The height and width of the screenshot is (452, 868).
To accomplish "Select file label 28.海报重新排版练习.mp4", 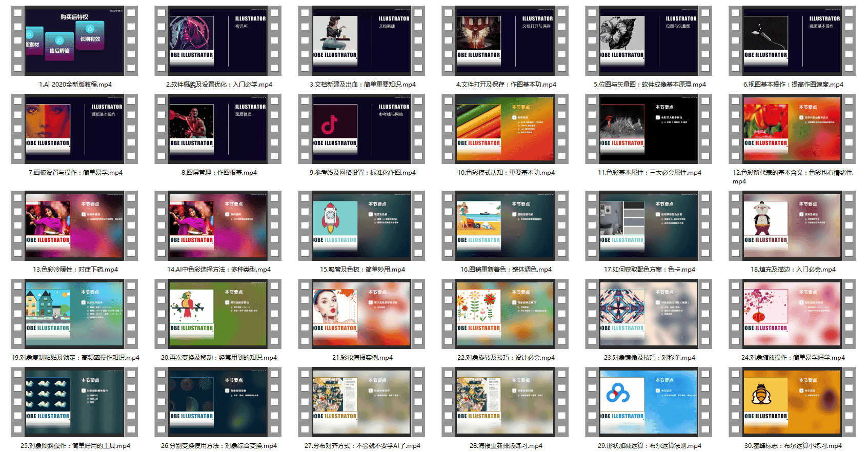I will tap(506, 446).
